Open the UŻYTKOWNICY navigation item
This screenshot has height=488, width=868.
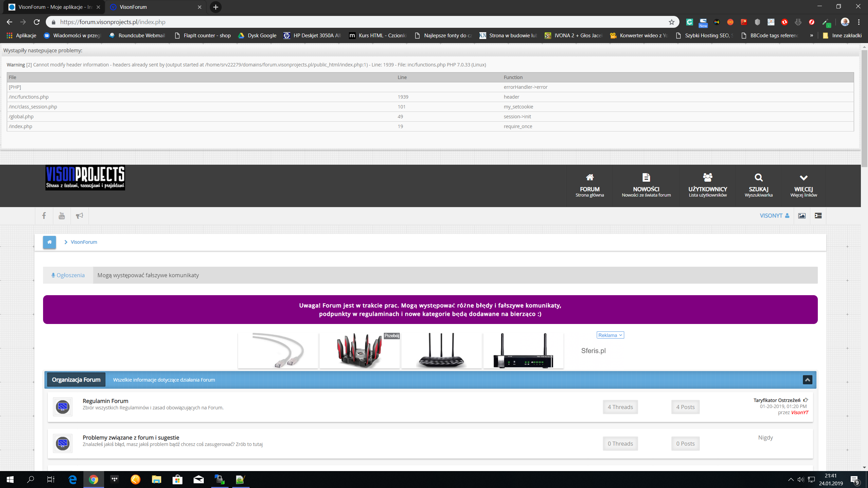click(x=708, y=186)
